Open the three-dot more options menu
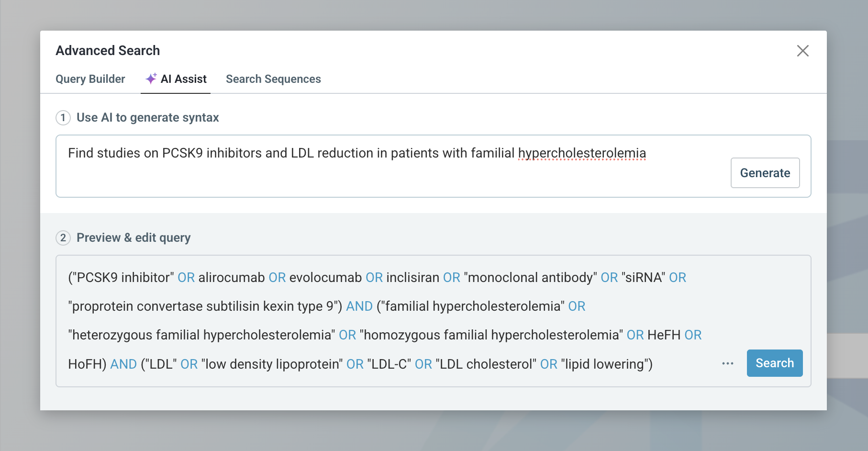868x451 pixels. [x=727, y=363]
